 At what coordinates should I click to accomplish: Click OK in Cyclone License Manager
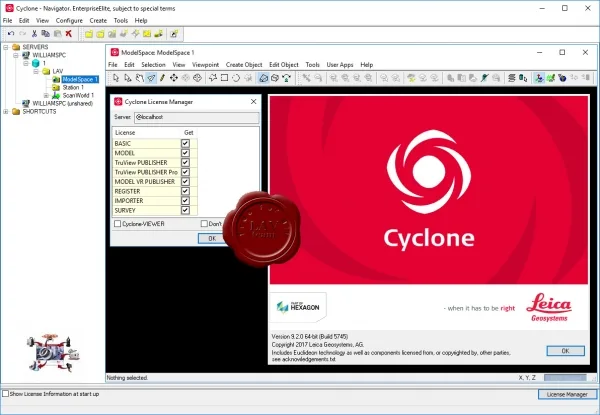212,238
